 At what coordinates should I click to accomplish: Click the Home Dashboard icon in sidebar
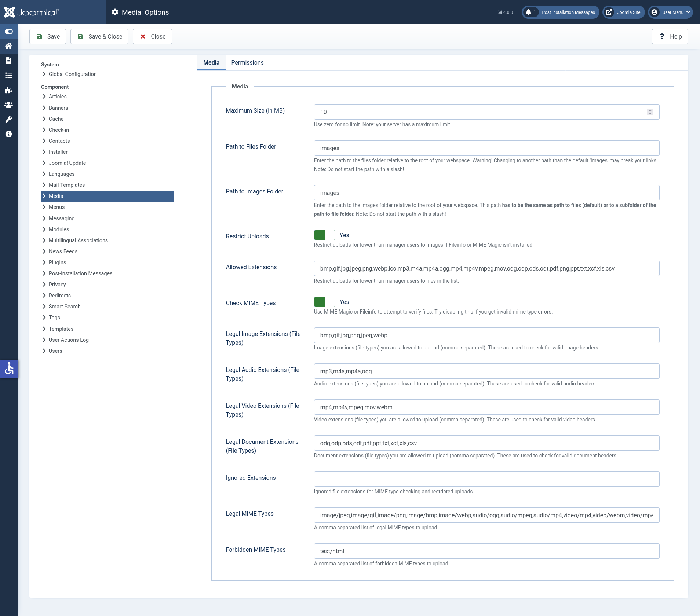pyautogui.click(x=8, y=46)
